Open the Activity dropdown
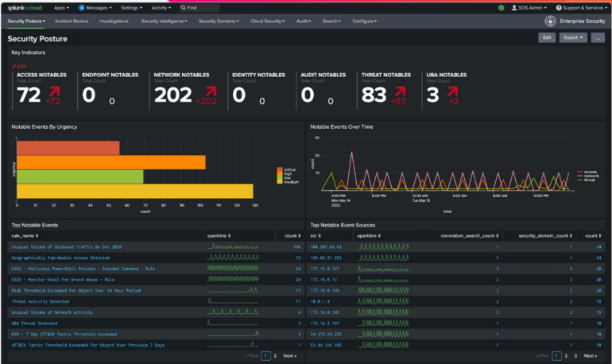 click(161, 8)
